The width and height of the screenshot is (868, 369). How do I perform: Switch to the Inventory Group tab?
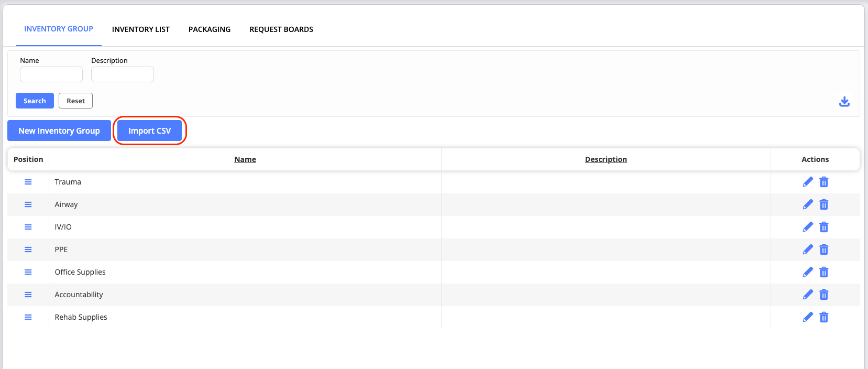(59, 29)
